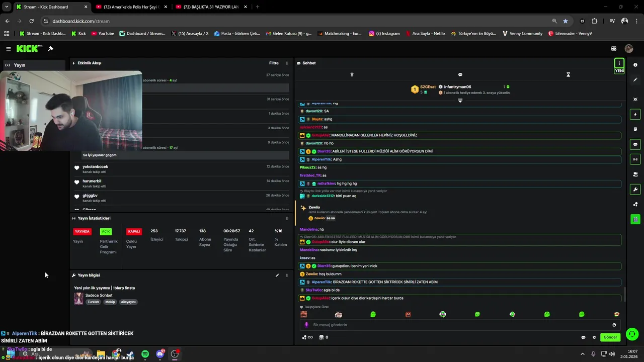
Task: Click the chat scrollbar thumb
Action: click(x=625, y=294)
